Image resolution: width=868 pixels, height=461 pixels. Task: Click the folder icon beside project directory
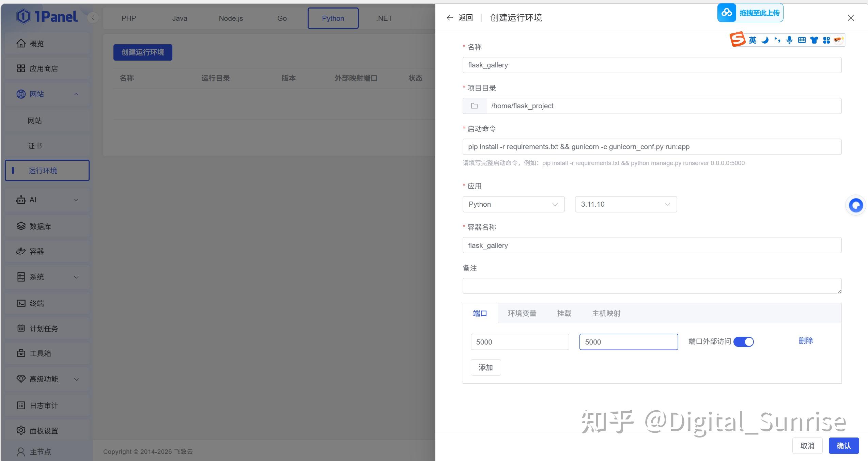click(474, 106)
